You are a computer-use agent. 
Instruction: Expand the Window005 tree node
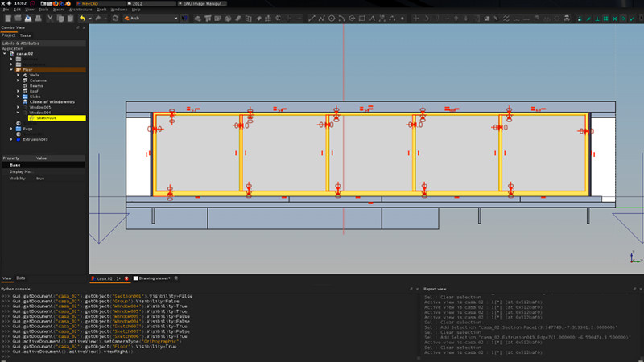pyautogui.click(x=18, y=107)
